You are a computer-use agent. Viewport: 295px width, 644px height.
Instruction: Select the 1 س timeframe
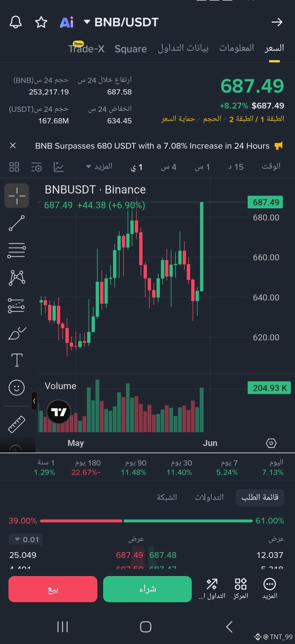(x=202, y=167)
